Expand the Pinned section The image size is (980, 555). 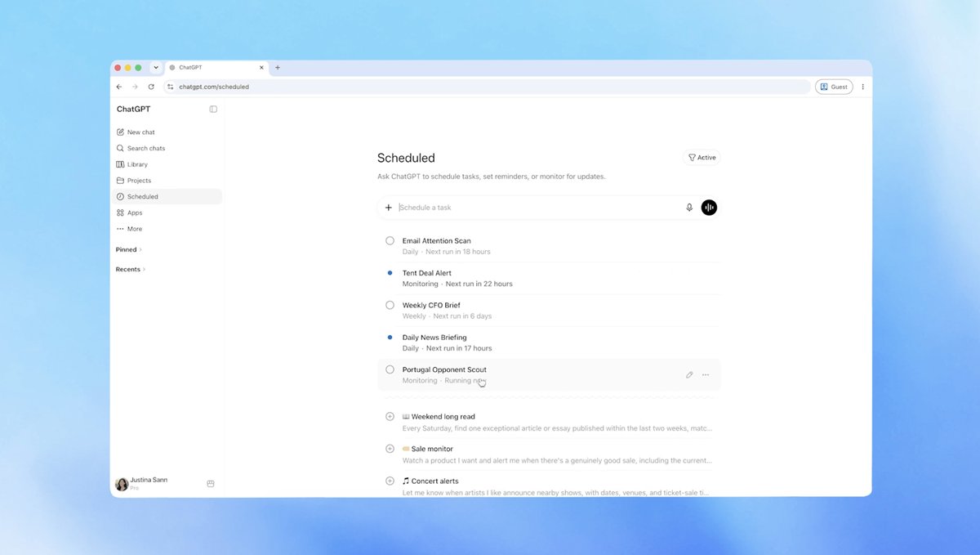pos(129,249)
